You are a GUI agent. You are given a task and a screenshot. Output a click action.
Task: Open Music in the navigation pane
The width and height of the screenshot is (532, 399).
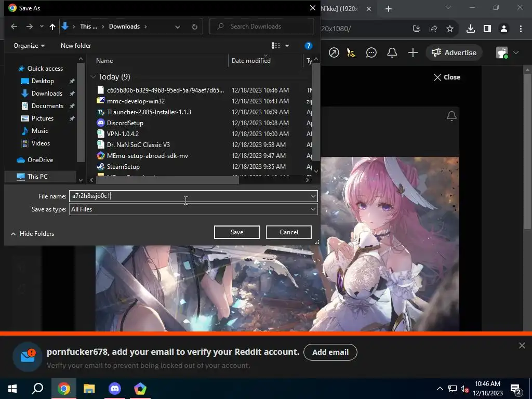click(39, 130)
